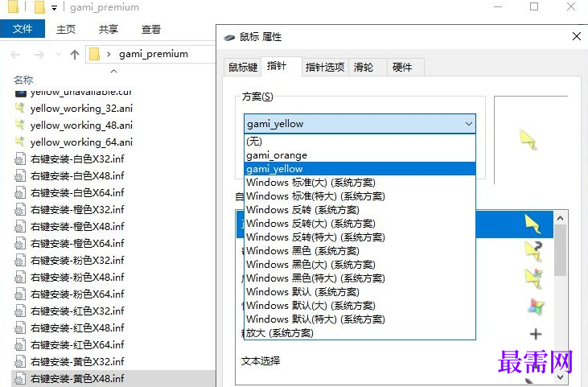Click the 右键安装-红色X64.inf file icon

pyautogui.click(x=20, y=344)
